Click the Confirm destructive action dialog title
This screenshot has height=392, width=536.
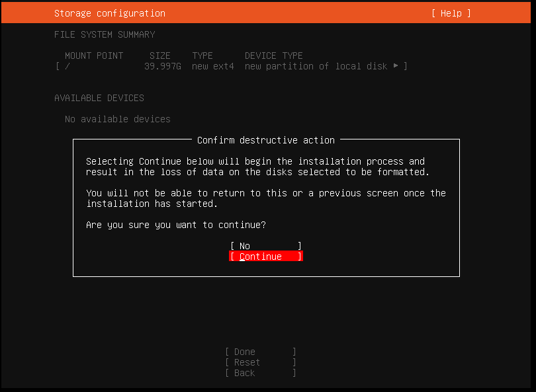266,140
